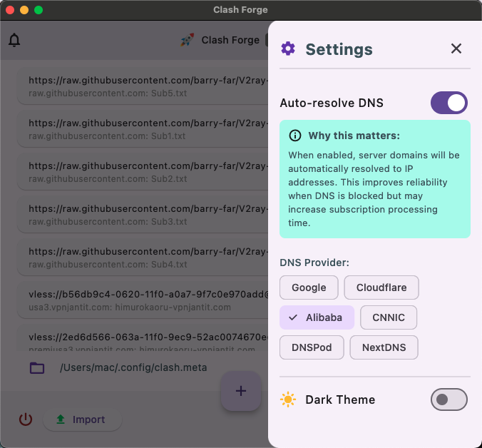Viewport: 482px width, 448px height.
Task: Open the Sub3.txt subscription entry
Action: [x=143, y=214]
